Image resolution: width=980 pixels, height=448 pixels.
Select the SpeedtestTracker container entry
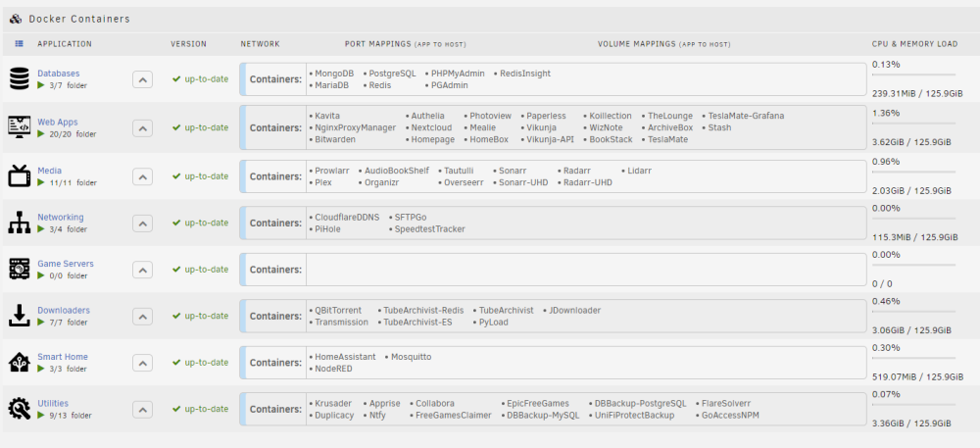click(x=429, y=228)
